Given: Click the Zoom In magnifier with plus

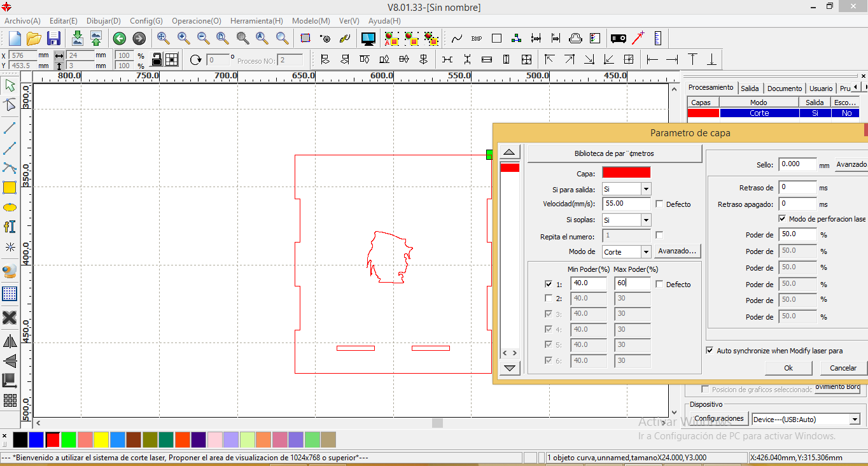Looking at the screenshot, I should (x=183, y=38).
